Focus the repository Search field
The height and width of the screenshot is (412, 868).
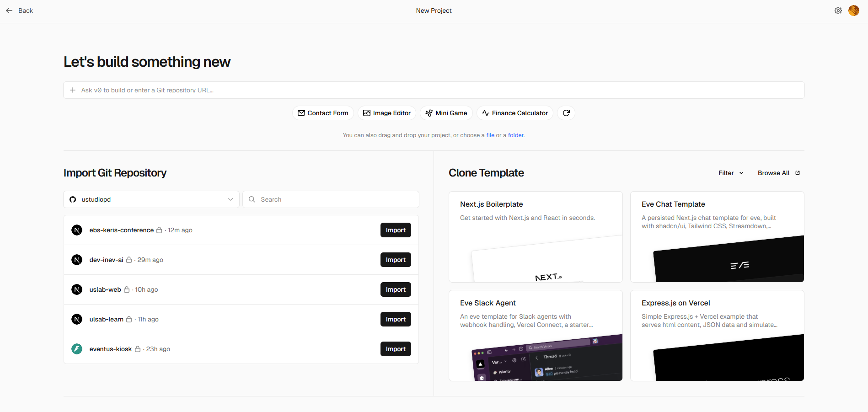click(x=331, y=199)
